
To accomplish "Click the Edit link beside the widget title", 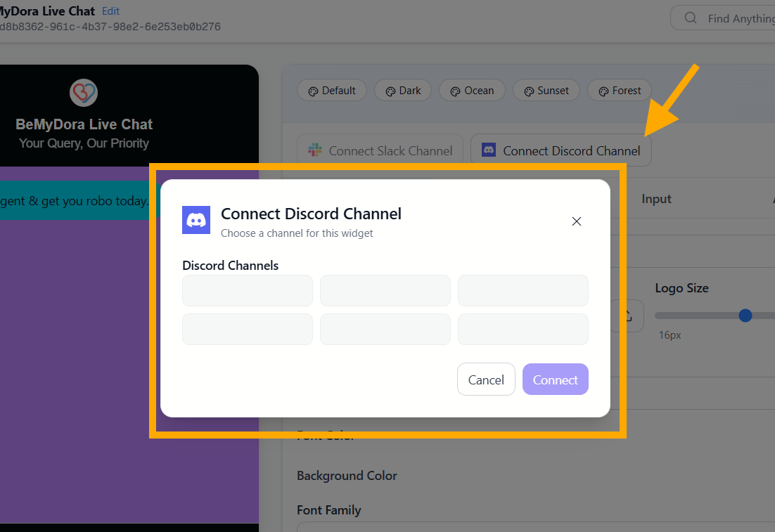I will click(x=110, y=11).
